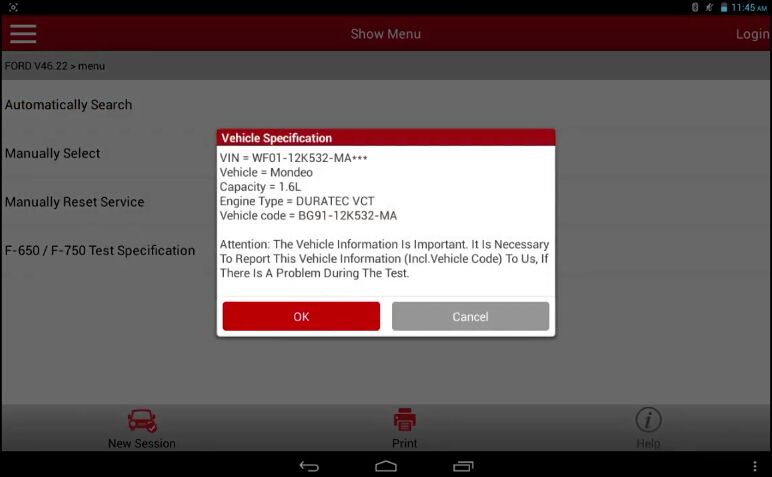This screenshot has width=772, height=477.
Task: Tap the Android home navigation icon
Action: 386,466
